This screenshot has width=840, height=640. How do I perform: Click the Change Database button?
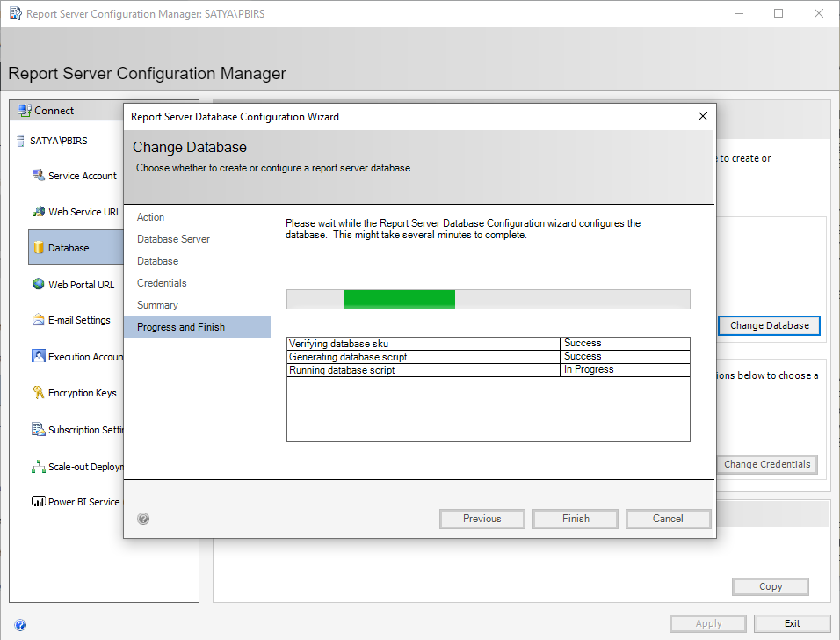tap(769, 325)
